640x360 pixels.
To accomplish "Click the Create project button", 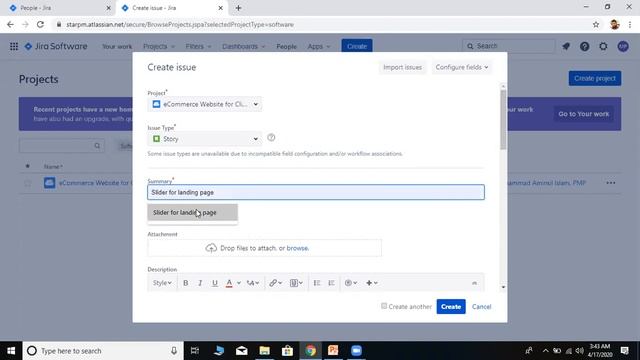I will 595,78.
